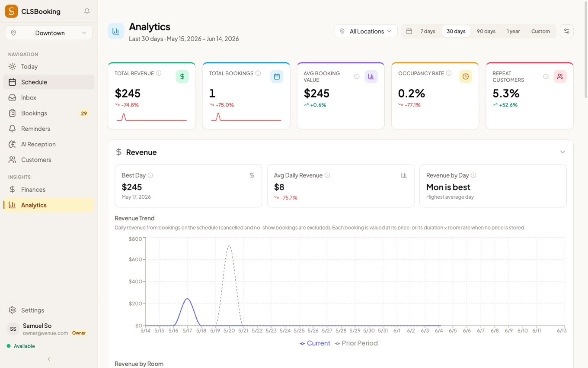Click the Available status indicator

21,346
